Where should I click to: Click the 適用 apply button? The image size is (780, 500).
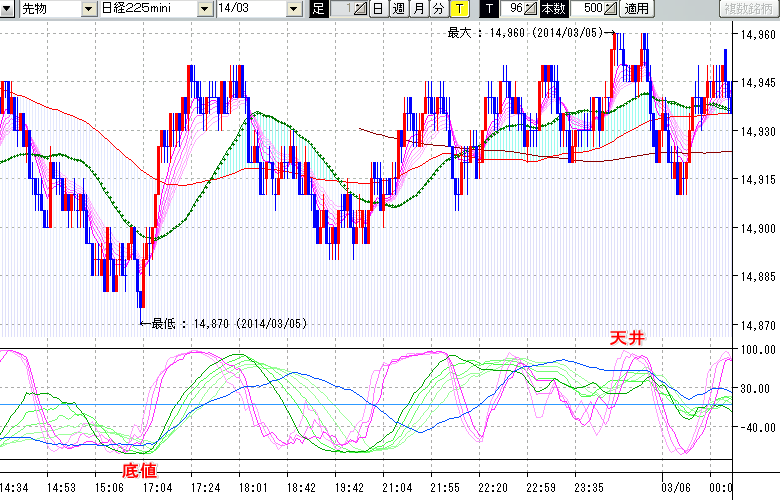[636, 9]
